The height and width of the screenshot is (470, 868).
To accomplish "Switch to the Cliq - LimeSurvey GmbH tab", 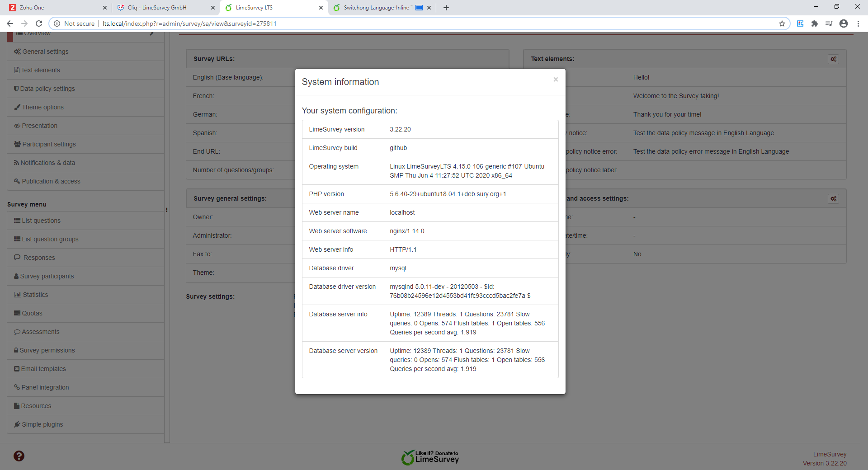I will (x=165, y=8).
